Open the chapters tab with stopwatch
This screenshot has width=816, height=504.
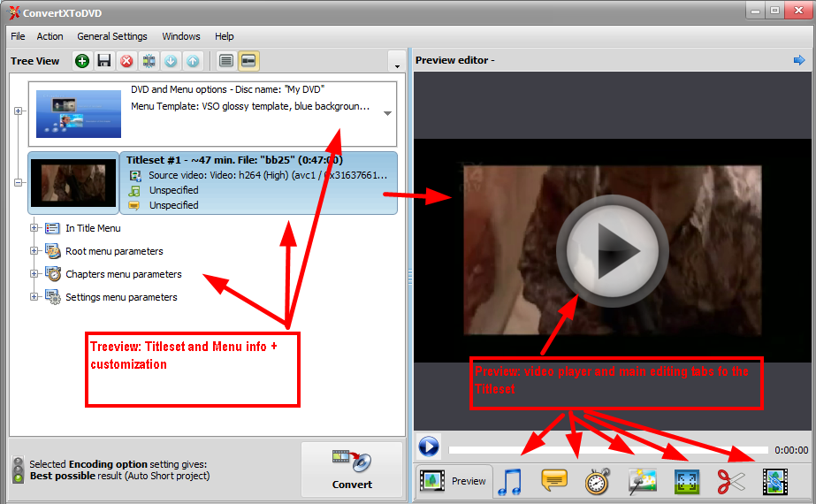(x=598, y=481)
